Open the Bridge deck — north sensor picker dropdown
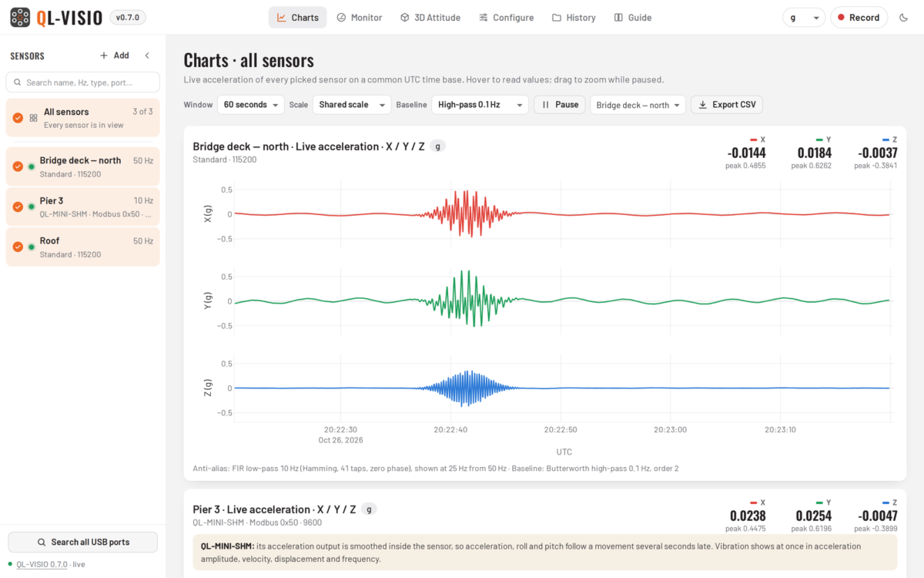 pos(638,105)
